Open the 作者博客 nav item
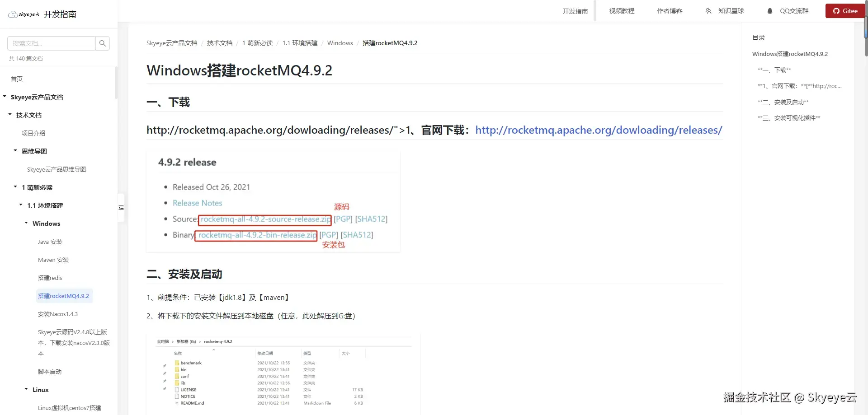The image size is (868, 415). (x=670, y=11)
